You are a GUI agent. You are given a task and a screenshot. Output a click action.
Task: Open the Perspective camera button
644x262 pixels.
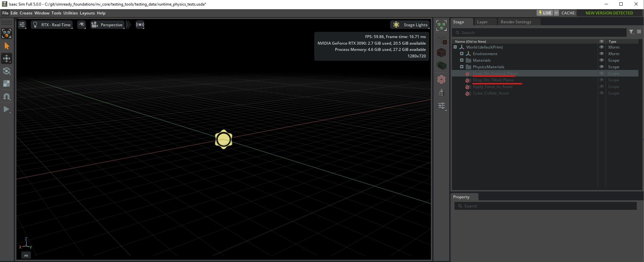(x=107, y=25)
